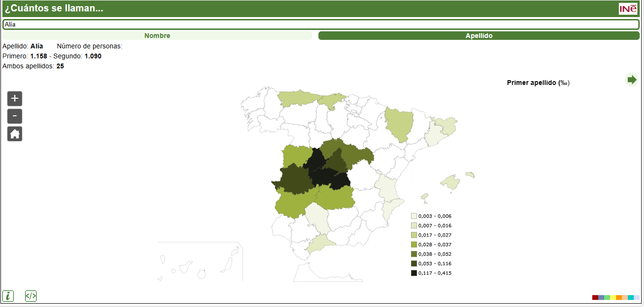This screenshot has height=307, width=644.
Task: Select the bright orange color theme swatch
Action: pos(619,298)
